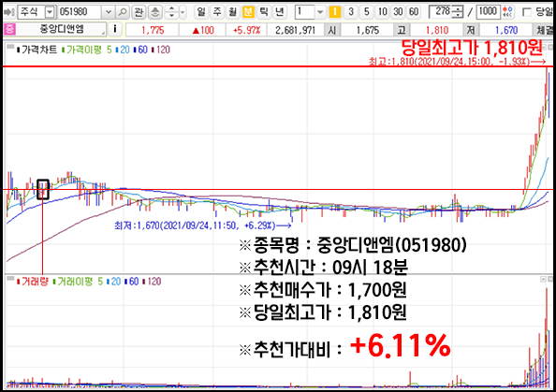Click the round chart icon after 관
556x392 pixels.
coord(155,12)
